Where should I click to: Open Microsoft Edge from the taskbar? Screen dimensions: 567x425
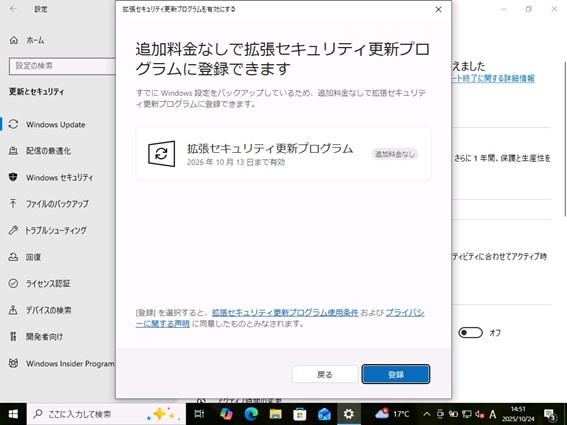pos(251,414)
